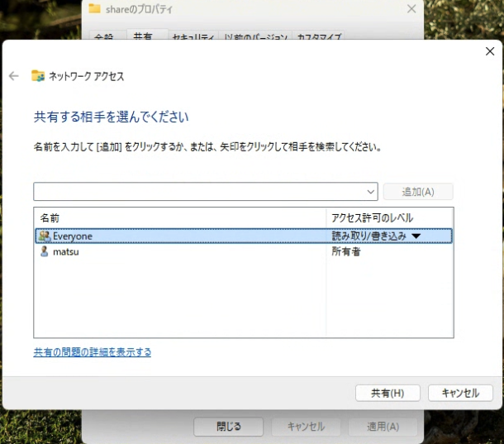Open the 共有の問題の詳細を表示する link

click(92, 352)
